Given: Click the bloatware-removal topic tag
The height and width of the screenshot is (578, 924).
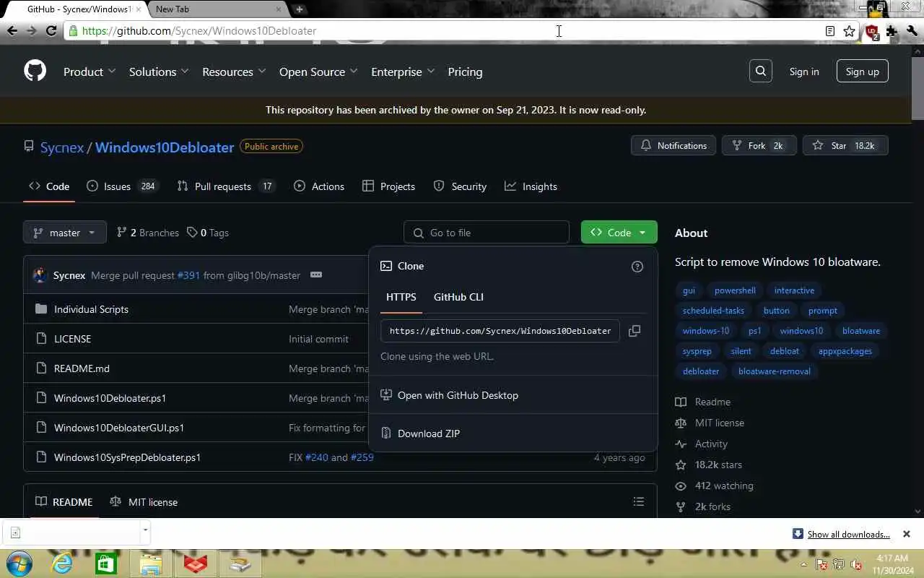Looking at the screenshot, I should (774, 371).
